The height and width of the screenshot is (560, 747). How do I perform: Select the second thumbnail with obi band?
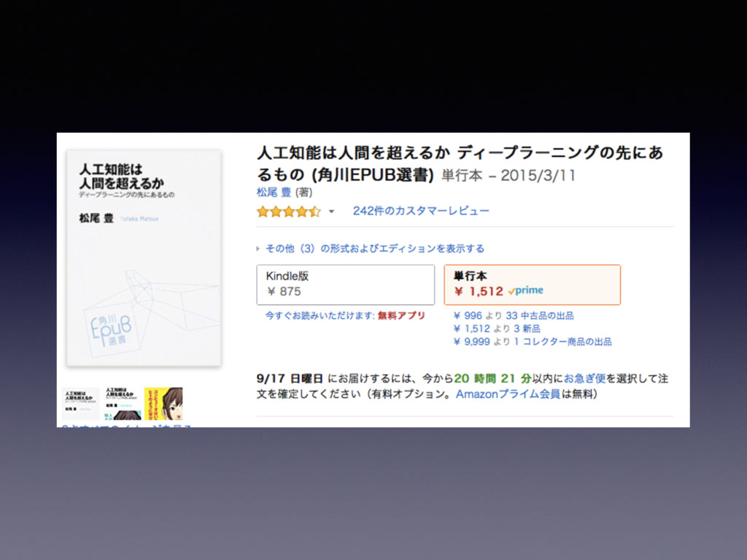coord(123,403)
